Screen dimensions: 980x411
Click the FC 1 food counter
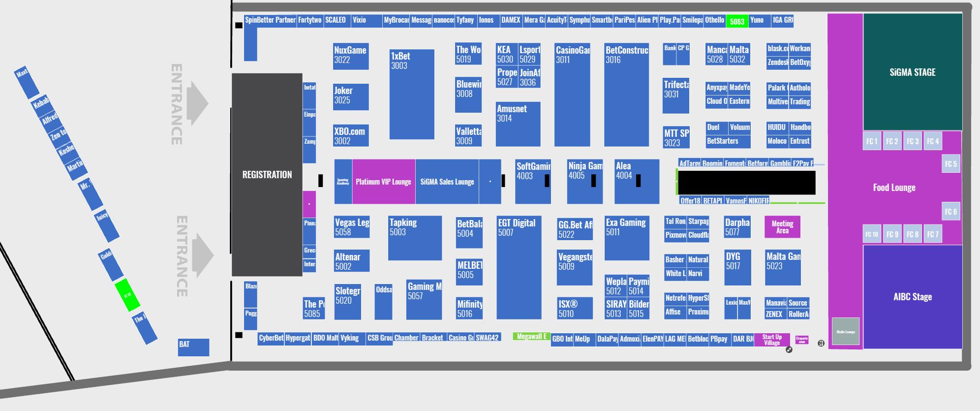[x=872, y=141]
